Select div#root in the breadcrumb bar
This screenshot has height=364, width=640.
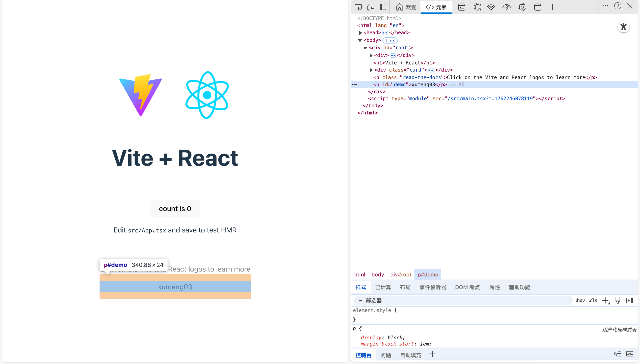click(400, 274)
